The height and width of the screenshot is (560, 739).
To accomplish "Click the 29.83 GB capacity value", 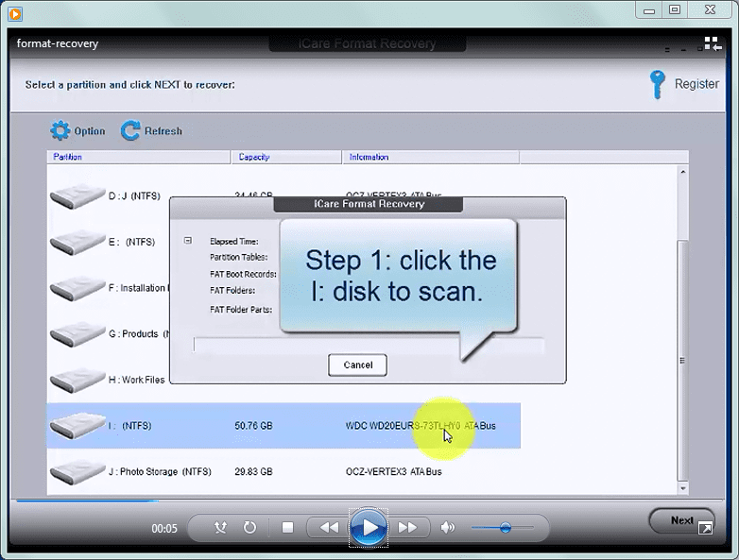I will point(253,471).
